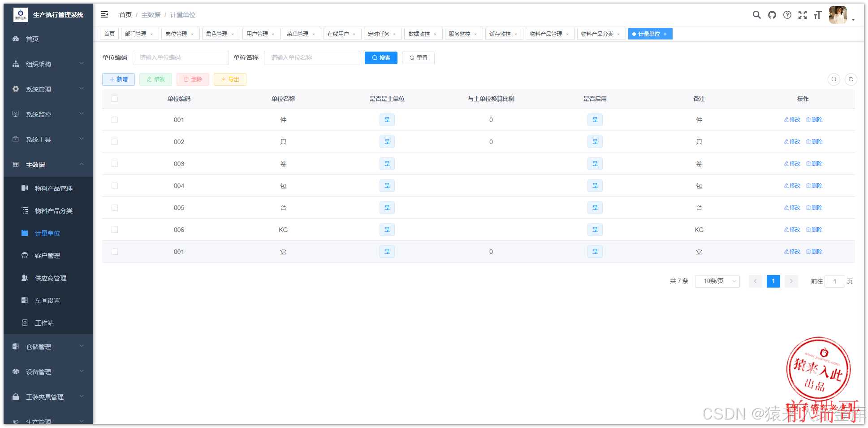This screenshot has height=428, width=868.
Task: Click 删除 link in row 002 只
Action: [814, 142]
